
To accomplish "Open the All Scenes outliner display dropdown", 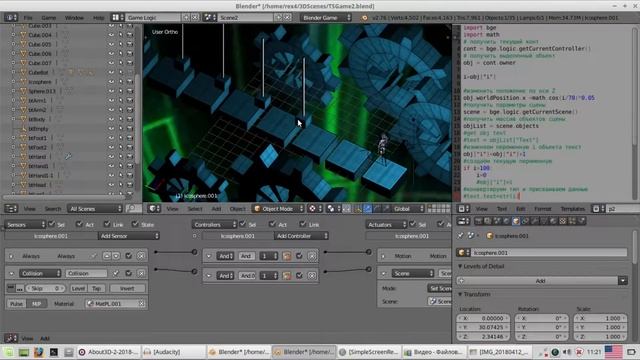I will 95,209.
